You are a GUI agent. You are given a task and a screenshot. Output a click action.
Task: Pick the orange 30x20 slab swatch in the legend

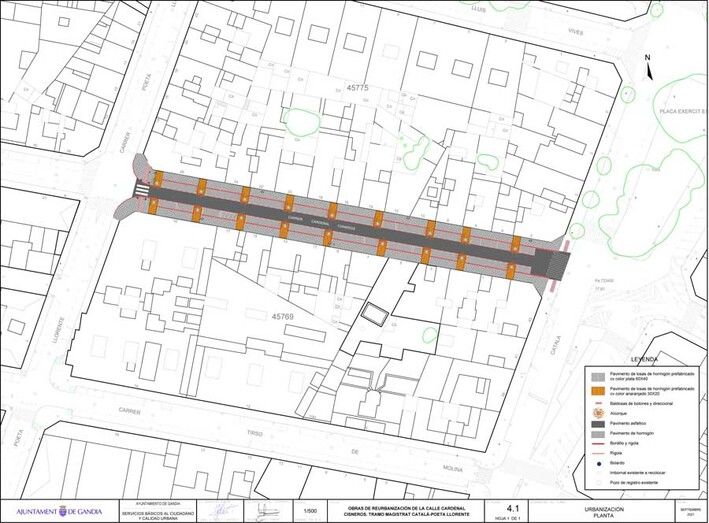pyautogui.click(x=599, y=391)
